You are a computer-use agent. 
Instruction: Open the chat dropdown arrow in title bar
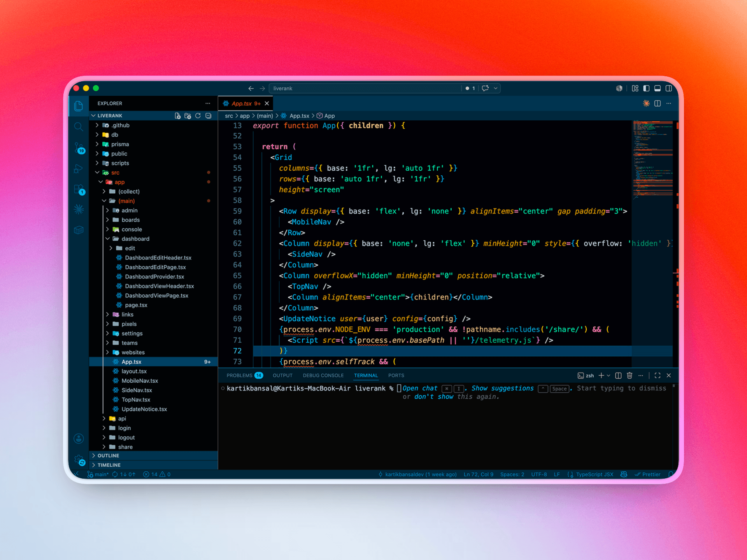496,89
